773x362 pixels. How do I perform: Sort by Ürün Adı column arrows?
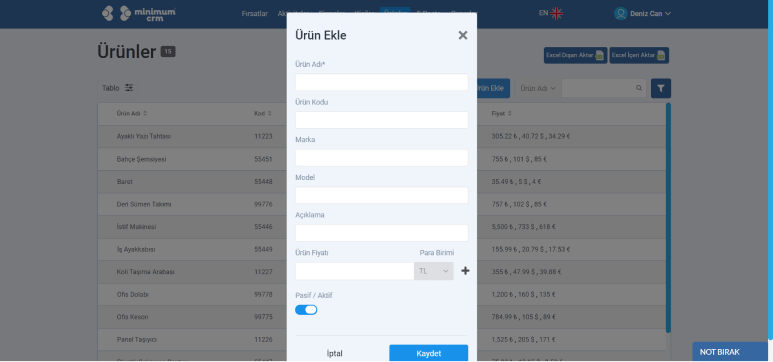[145, 113]
